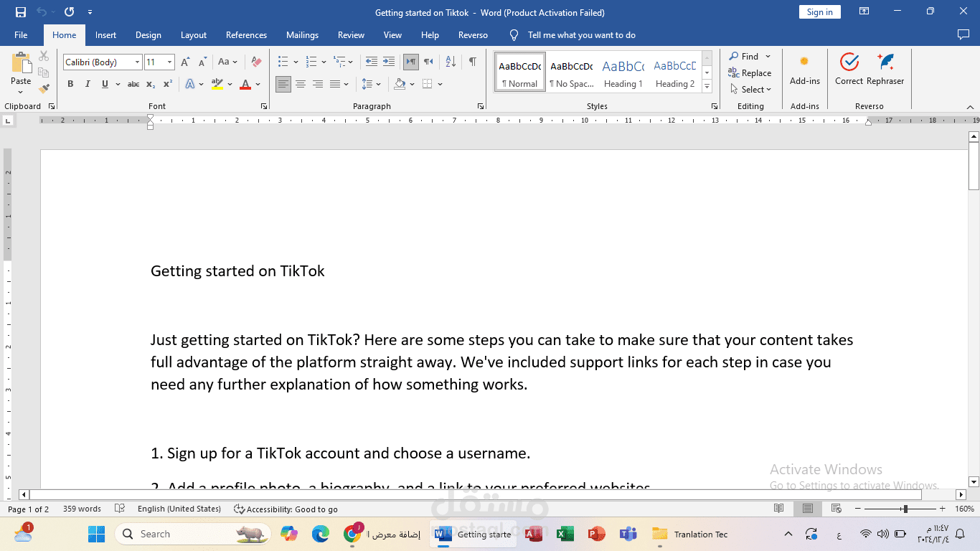This screenshot has height=551, width=980.
Task: Open the font size dropdown
Action: (169, 62)
